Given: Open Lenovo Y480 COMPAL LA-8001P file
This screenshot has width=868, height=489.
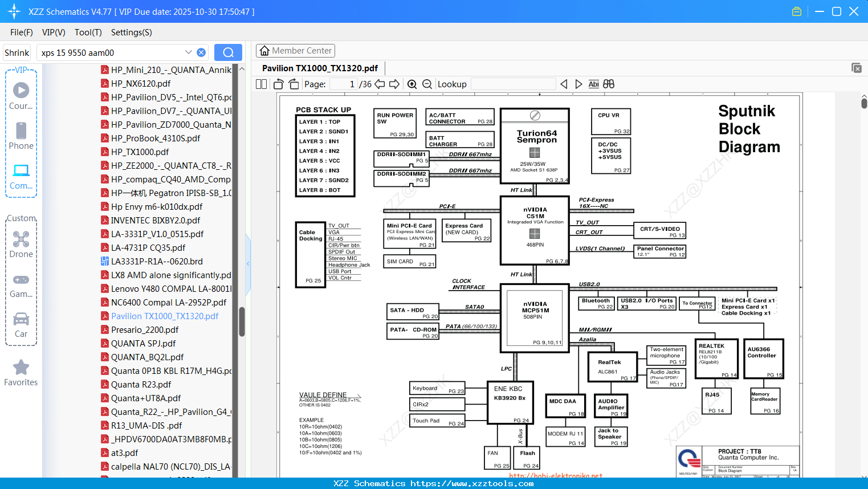Looking at the screenshot, I should click(166, 288).
